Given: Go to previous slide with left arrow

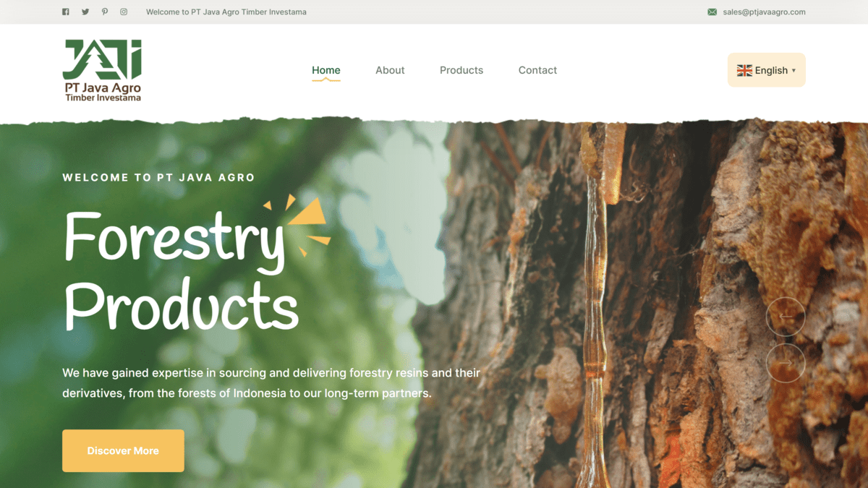Looking at the screenshot, I should tap(786, 317).
